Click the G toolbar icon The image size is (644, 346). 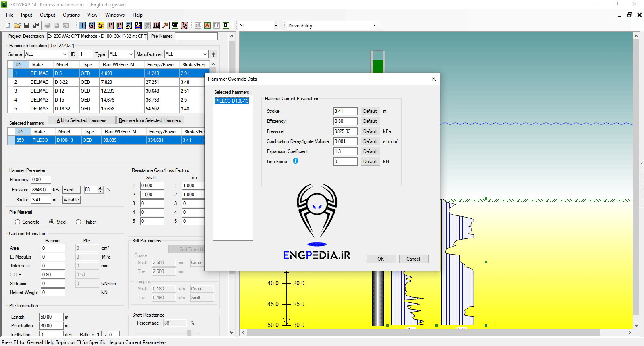(92, 25)
